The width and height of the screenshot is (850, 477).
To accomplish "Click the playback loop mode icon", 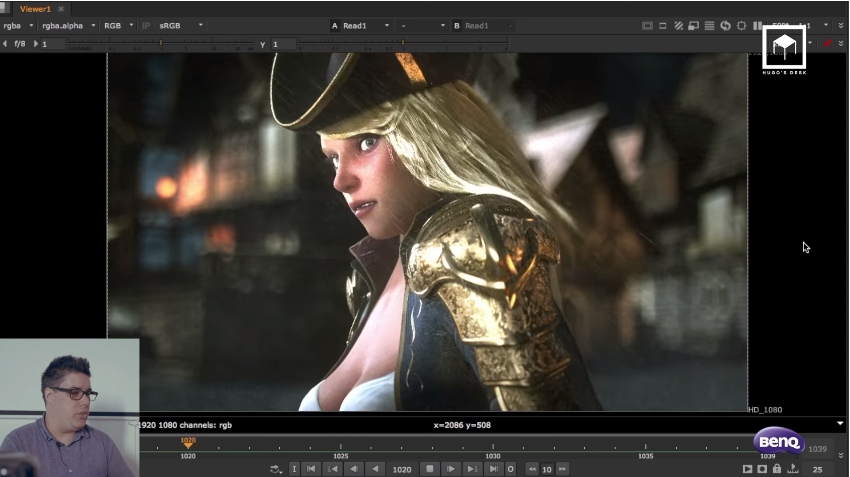I will (x=276, y=469).
